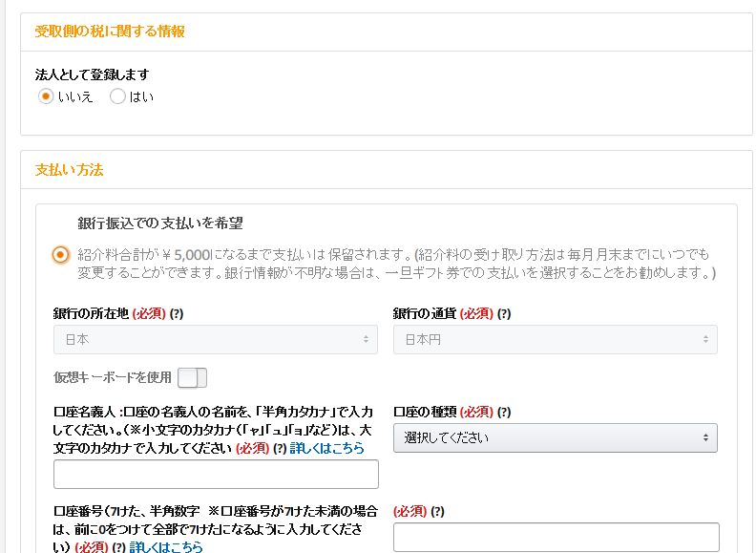Open the 銀行の所在地 dropdown showing 日本
Screen dimensions: 756x553
coord(216,339)
